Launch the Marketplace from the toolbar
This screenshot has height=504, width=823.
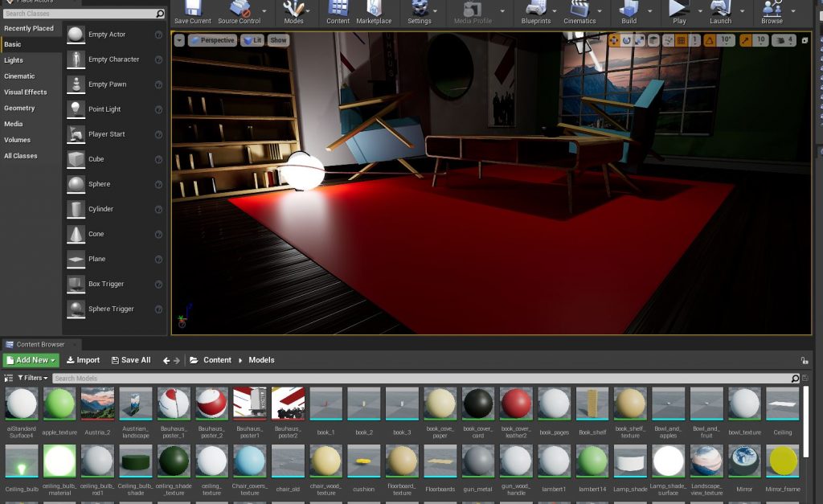point(374,11)
